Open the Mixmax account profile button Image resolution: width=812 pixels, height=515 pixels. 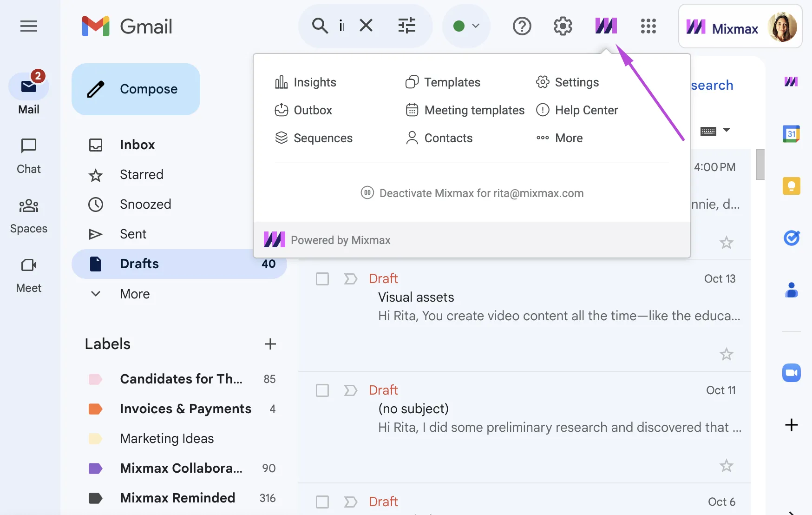coord(740,26)
